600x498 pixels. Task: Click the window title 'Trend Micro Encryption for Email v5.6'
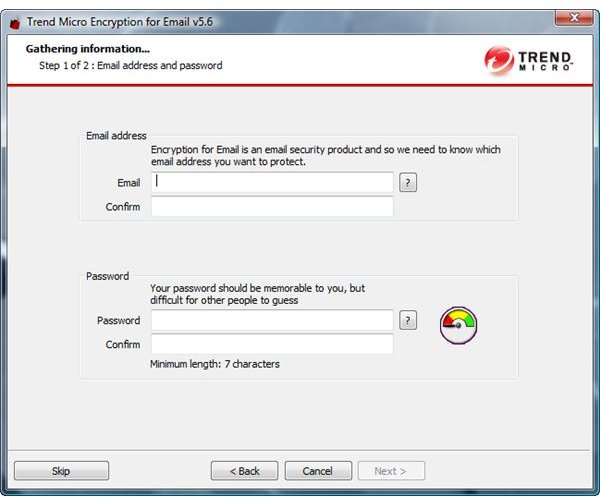pos(120,22)
